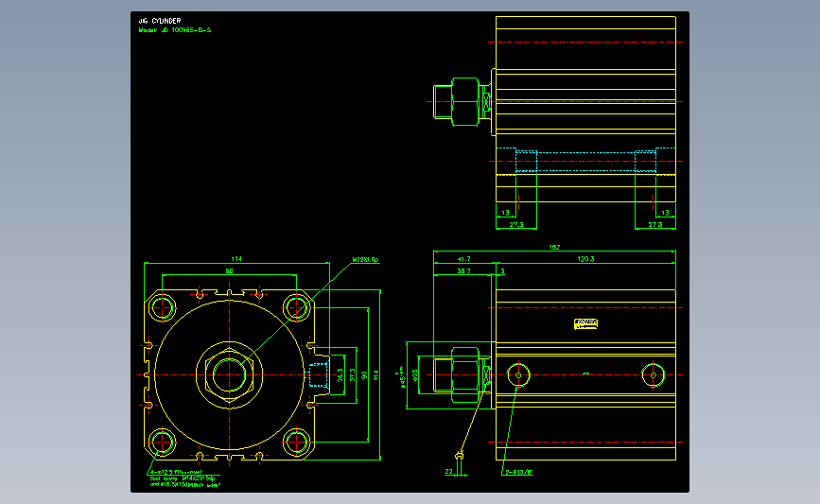
Task: Click the 39.7 dimension text
Action: point(463,270)
